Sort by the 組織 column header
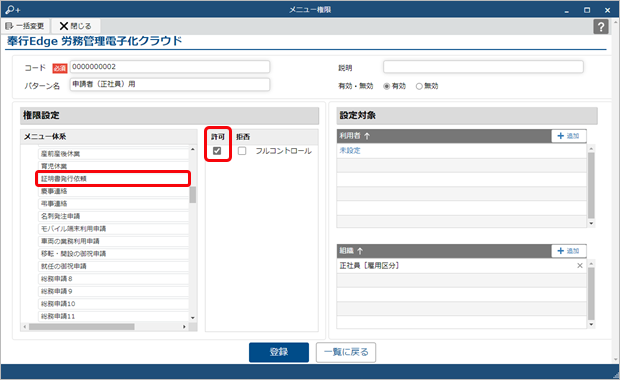This screenshot has height=380, width=620. [x=444, y=251]
